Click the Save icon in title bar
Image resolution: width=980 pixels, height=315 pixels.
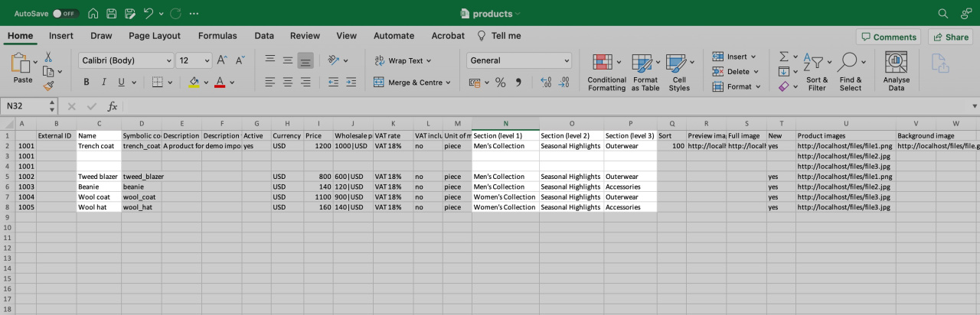(x=112, y=14)
